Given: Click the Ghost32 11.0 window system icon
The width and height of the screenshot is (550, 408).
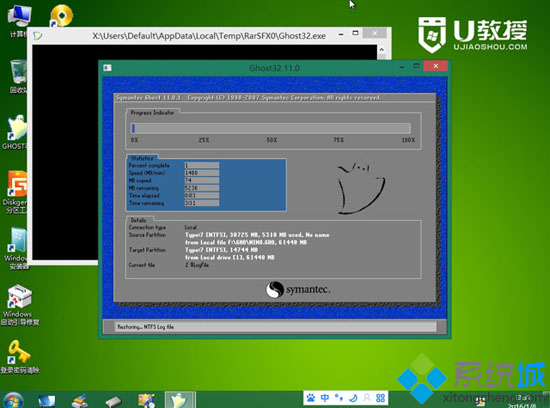Looking at the screenshot, I should pos(107,68).
